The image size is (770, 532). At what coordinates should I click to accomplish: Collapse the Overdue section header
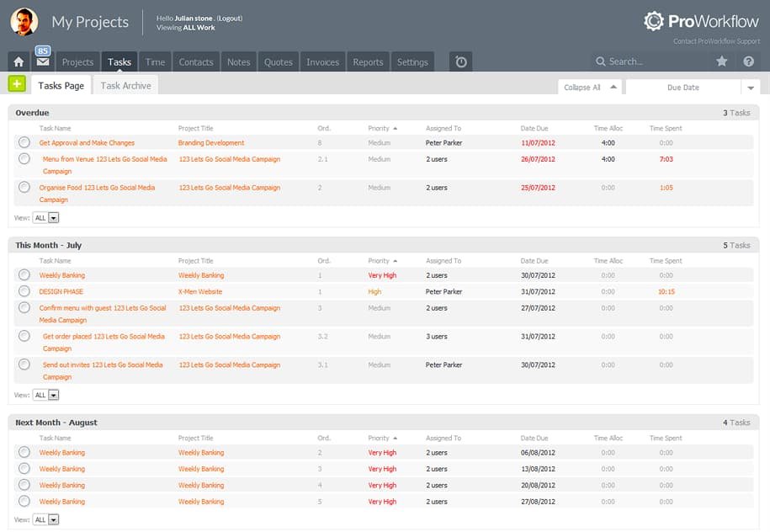384,113
